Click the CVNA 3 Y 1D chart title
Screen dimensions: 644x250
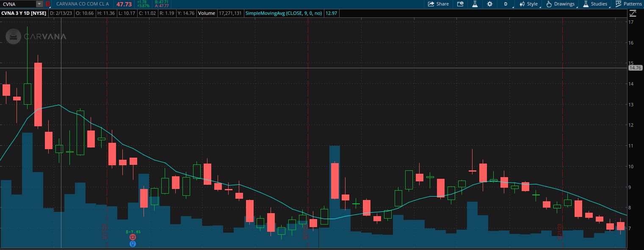pyautogui.click(x=24, y=13)
